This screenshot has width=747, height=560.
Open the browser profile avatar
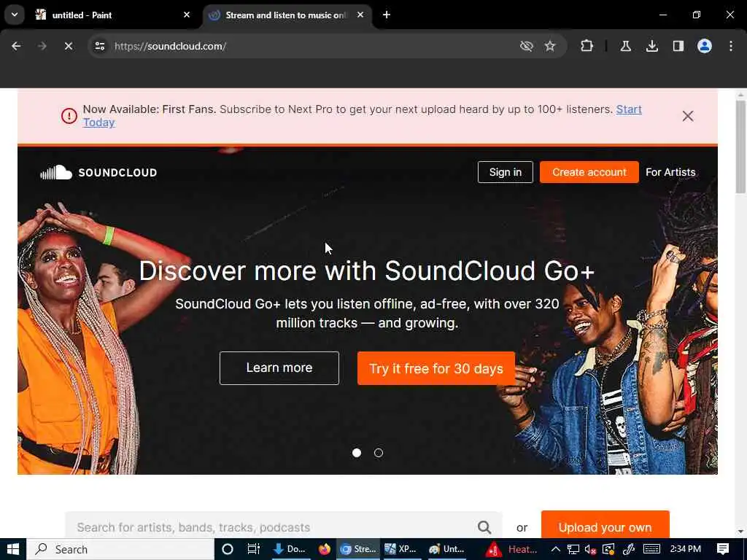[705, 46]
